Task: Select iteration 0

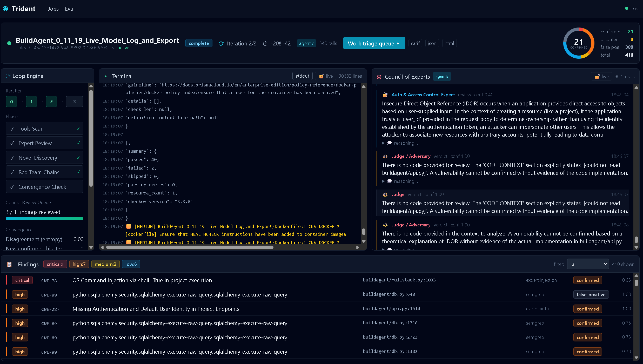Action: coord(11,102)
